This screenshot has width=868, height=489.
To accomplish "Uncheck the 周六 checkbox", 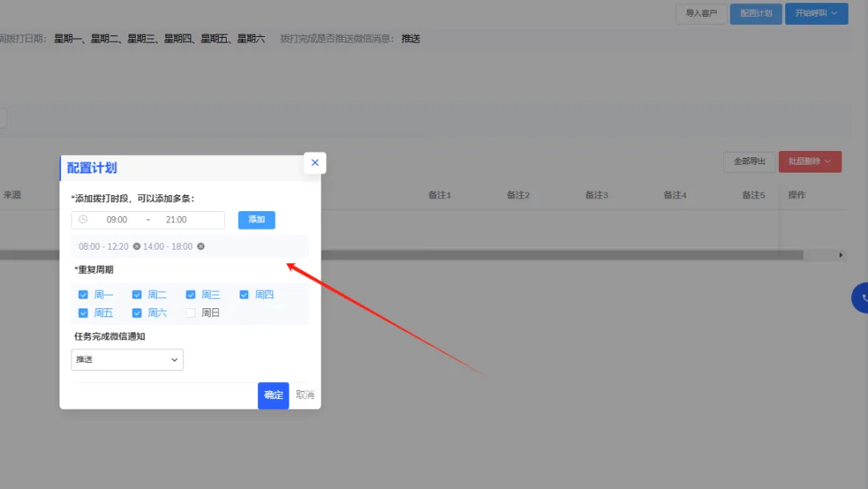I will pyautogui.click(x=137, y=312).
